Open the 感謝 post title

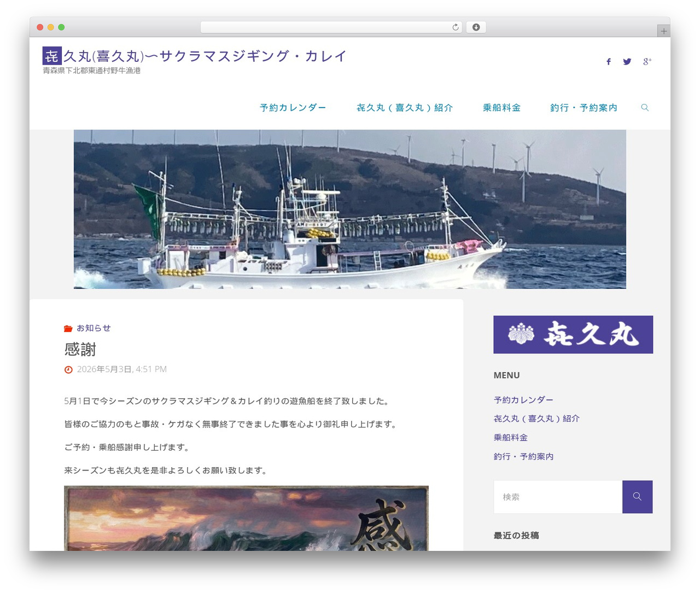pos(80,349)
